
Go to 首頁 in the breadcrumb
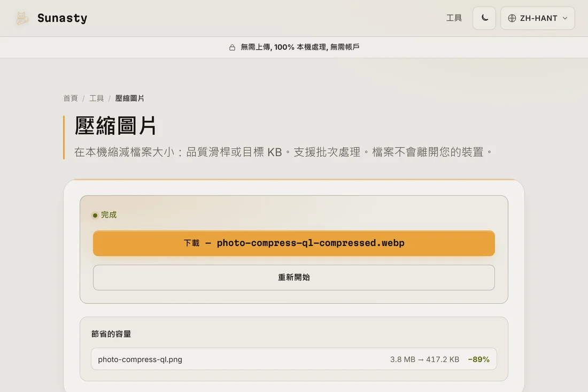point(70,98)
